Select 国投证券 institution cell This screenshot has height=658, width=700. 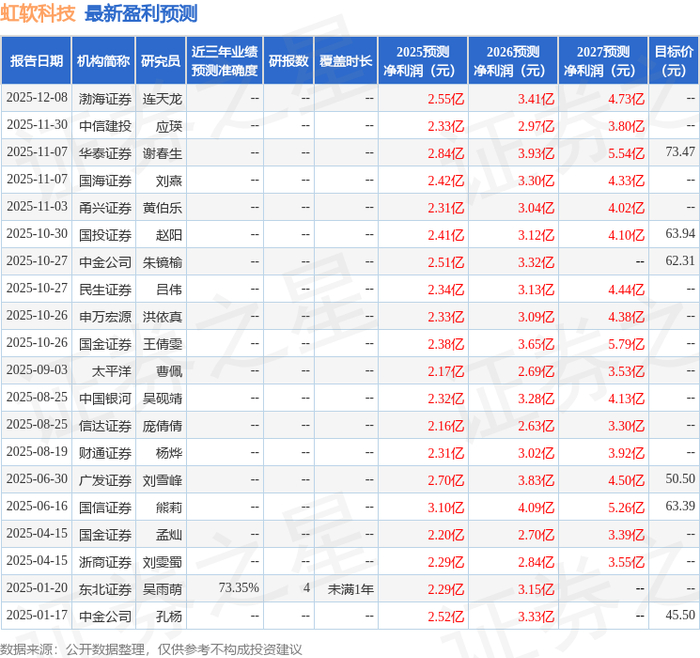[x=105, y=235]
